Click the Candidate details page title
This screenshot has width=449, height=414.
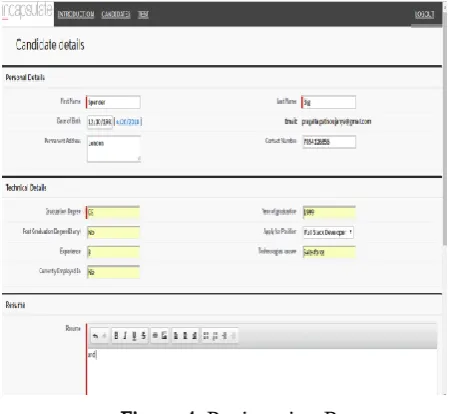point(50,45)
